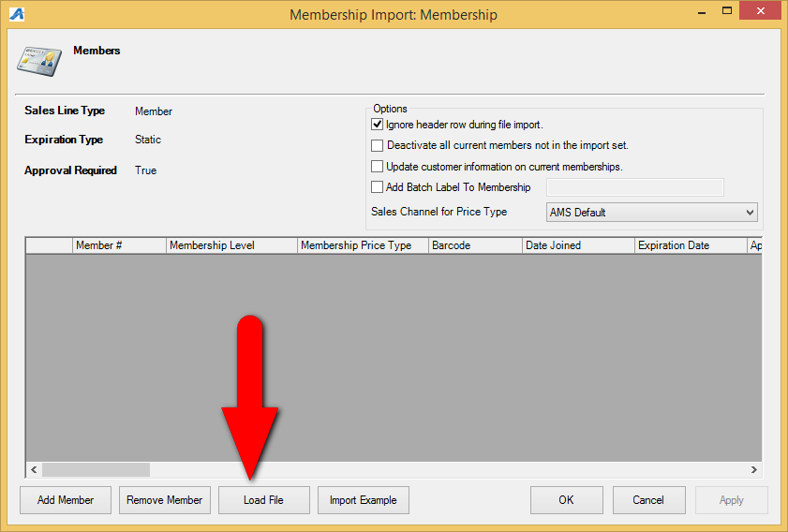
Task: Click the Cancel button
Action: 648,500
